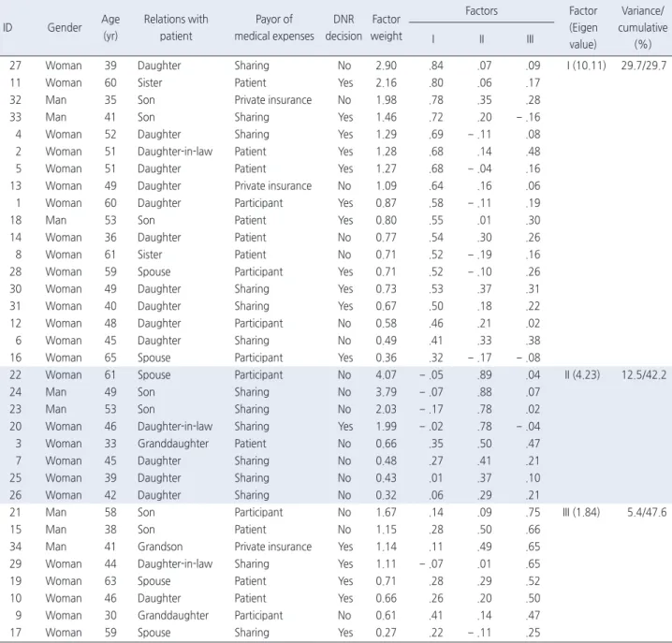The width and height of the screenshot is (672, 643).
Task: Click the 'ID' column header
Action: tap(7, 28)
